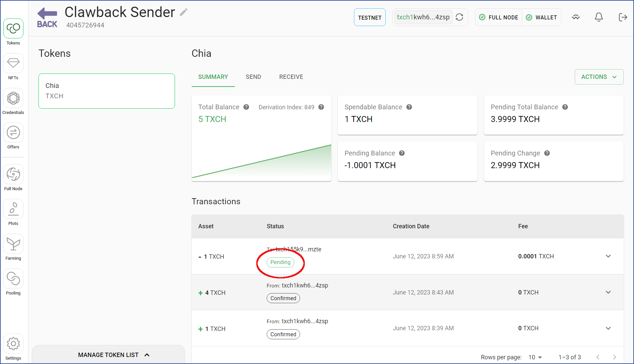
Task: Click MANAGE TOKEN LIST
Action: (113, 355)
